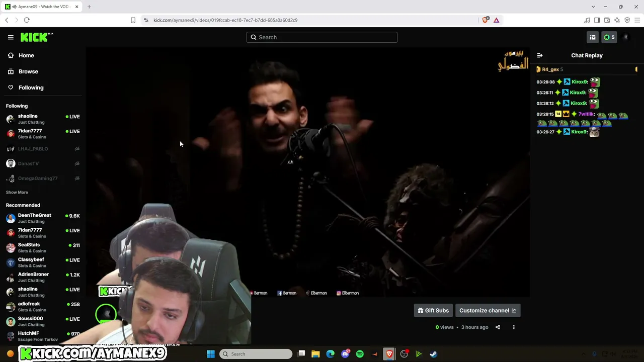
Task: Open Discord from the taskbar
Action: [x=345, y=354]
